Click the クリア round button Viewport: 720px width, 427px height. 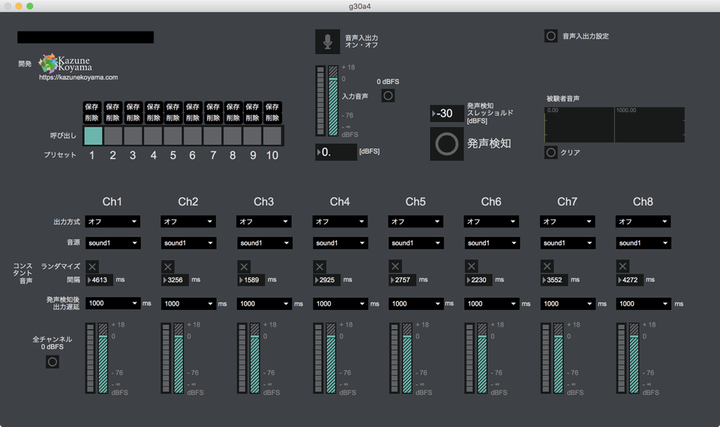pyautogui.click(x=550, y=153)
